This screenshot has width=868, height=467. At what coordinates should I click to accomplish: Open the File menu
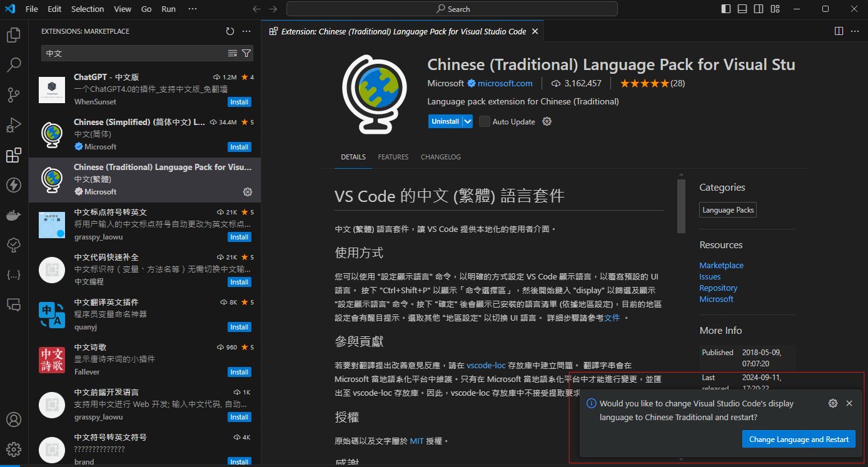(32, 9)
